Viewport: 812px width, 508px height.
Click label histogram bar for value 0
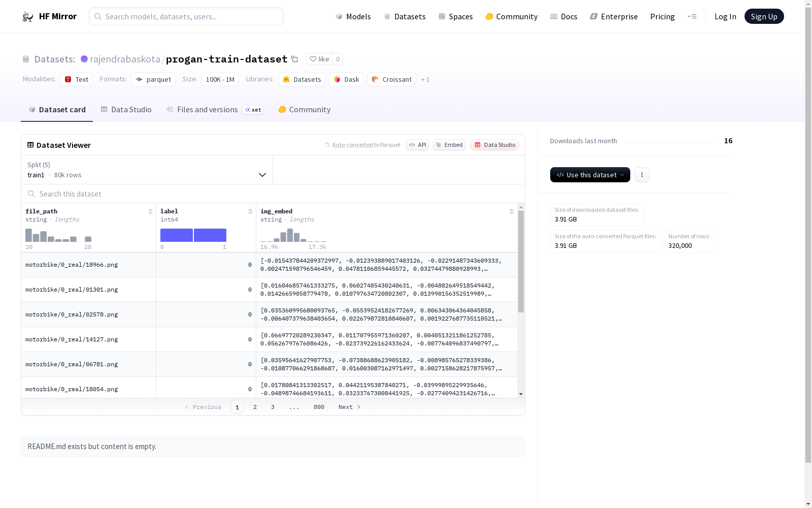(x=177, y=235)
